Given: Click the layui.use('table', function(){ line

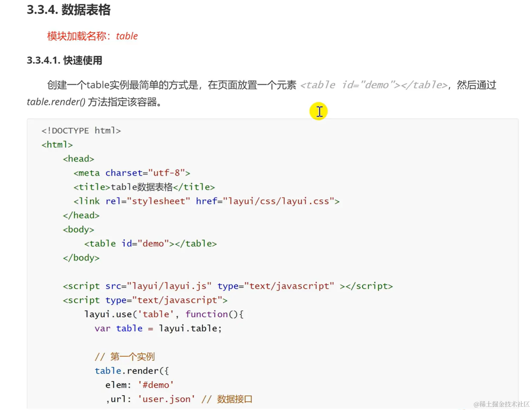Looking at the screenshot, I should click(x=164, y=314).
